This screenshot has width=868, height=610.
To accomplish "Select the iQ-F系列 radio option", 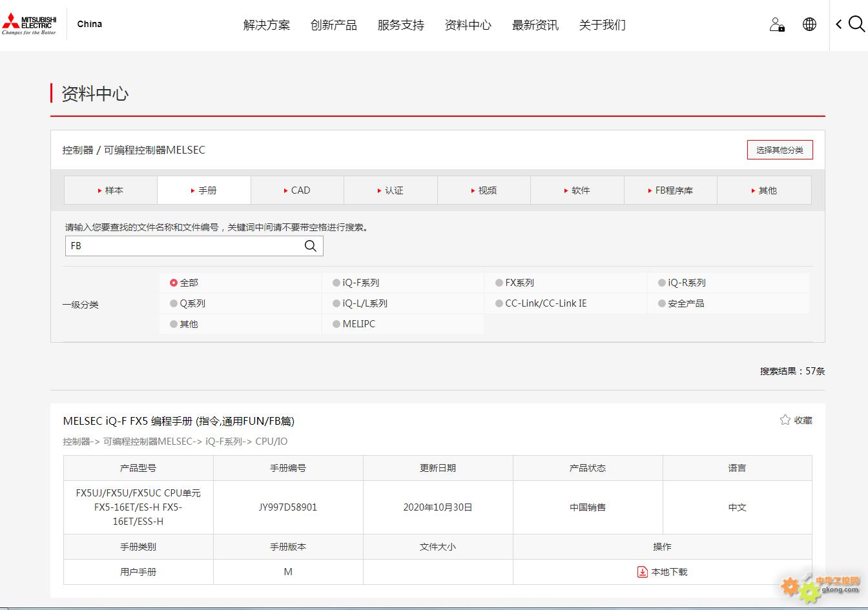I will pos(336,283).
